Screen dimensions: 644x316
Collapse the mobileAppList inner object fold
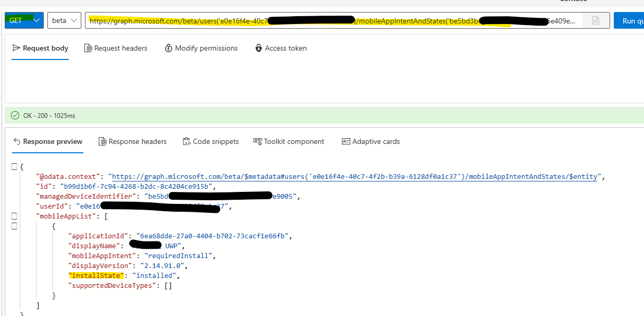pyautogui.click(x=15, y=226)
